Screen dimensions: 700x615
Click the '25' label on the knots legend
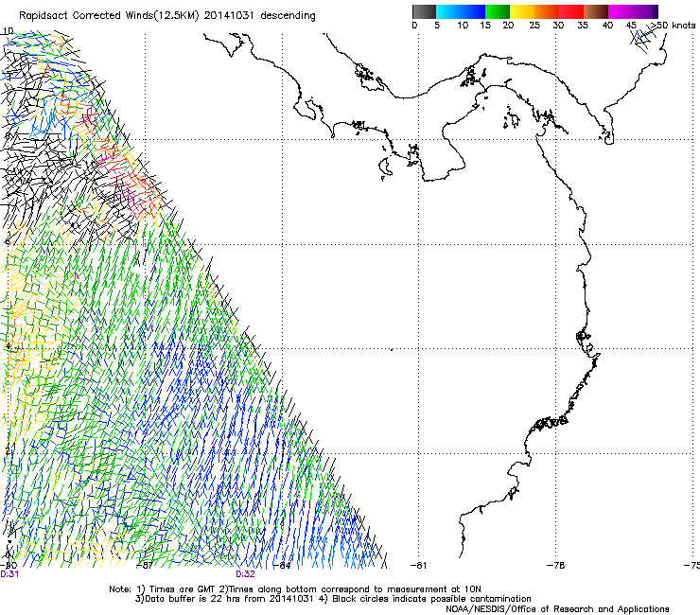[x=534, y=26]
